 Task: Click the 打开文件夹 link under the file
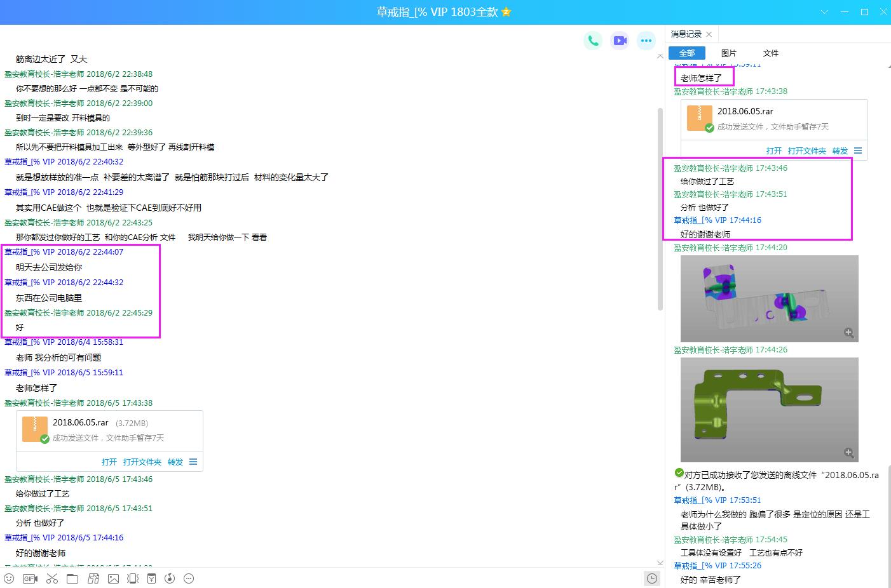tap(142, 462)
